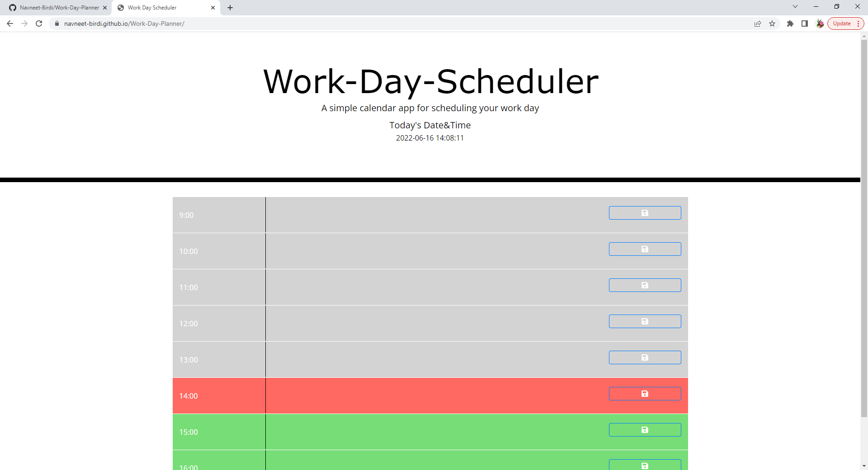Toggle the bookmark star for this page
This screenshot has height=470, width=868.
coord(773,23)
